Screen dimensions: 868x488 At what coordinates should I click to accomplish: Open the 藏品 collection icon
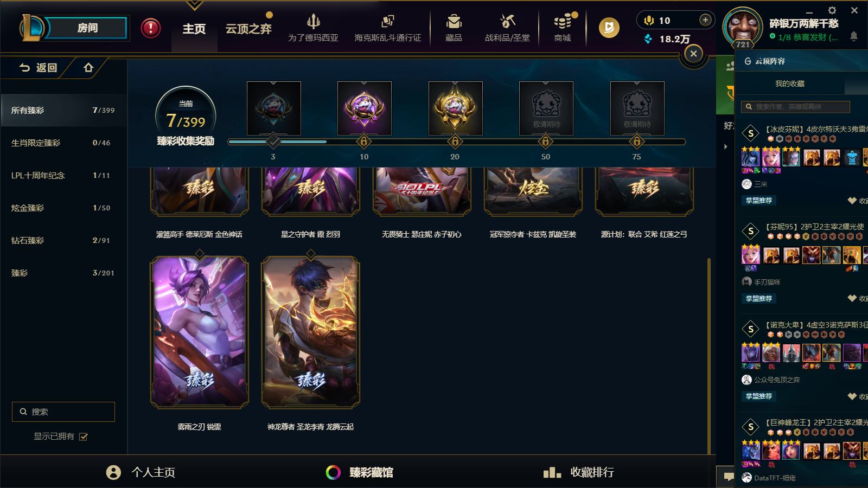pyautogui.click(x=454, y=22)
